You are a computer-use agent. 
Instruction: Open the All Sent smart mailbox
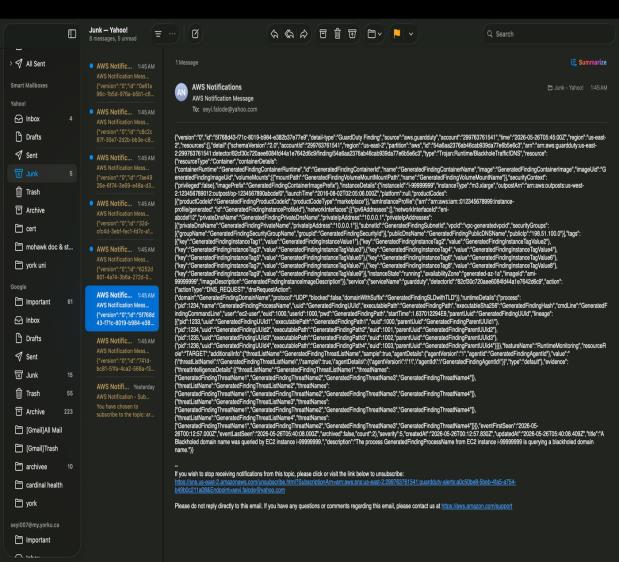tap(36, 64)
